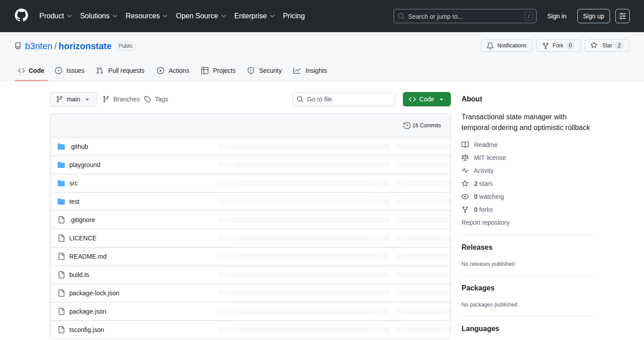The image size is (644, 340).
Task: Click the folder icon beside src
Action: click(61, 183)
